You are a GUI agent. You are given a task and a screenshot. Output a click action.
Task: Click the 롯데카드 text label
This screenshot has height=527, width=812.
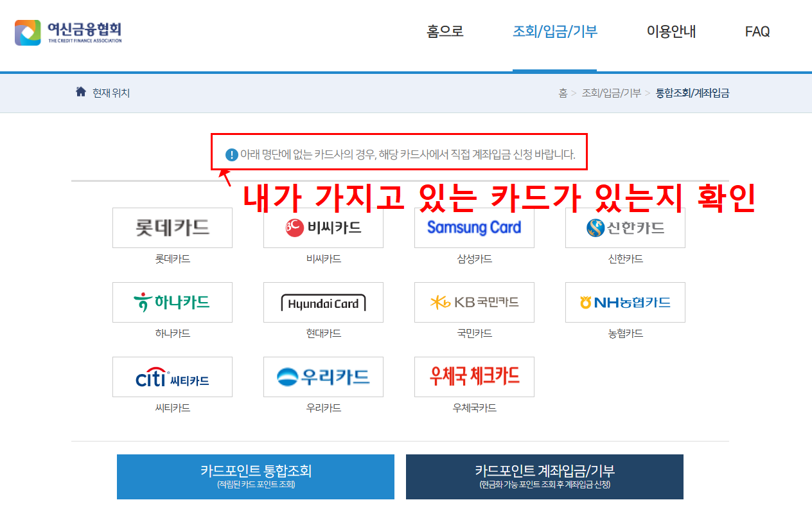[x=172, y=259]
